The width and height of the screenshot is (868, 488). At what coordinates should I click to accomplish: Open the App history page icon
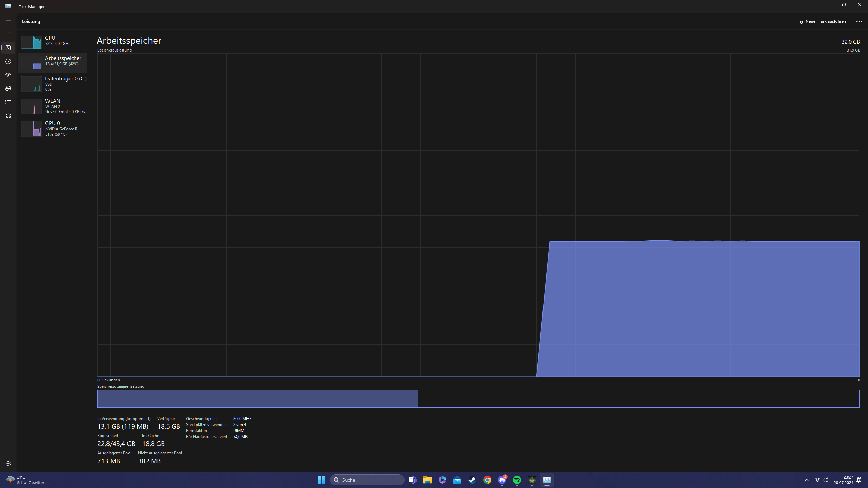[x=8, y=61]
